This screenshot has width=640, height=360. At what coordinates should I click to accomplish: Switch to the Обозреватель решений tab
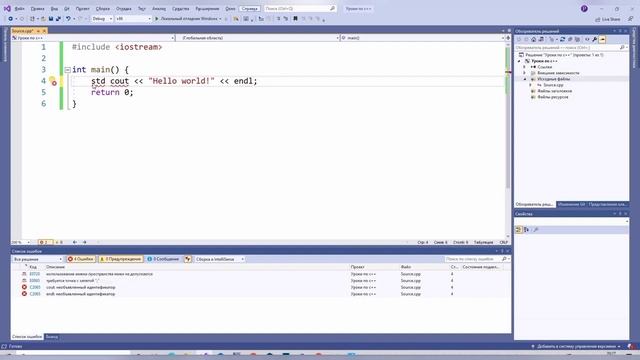point(535,204)
